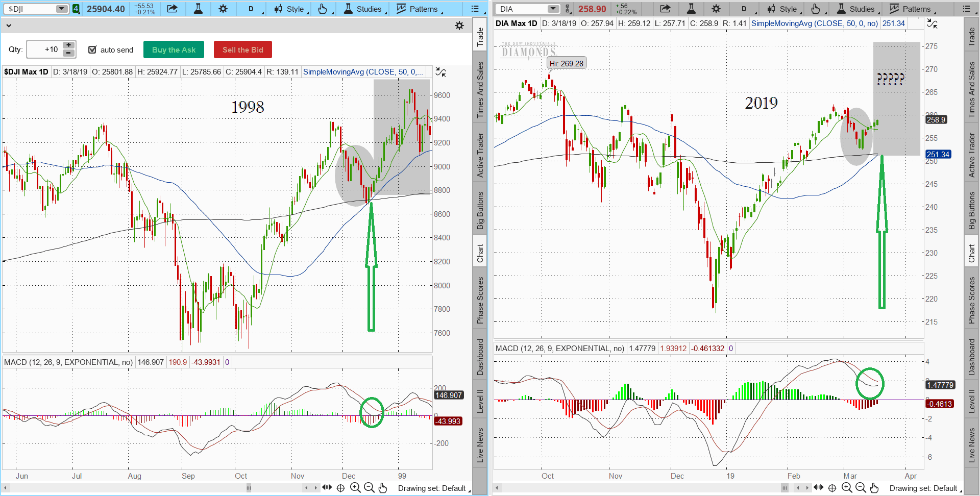Click the Sell the Bid button
This screenshot has width=980, height=496.
coord(242,49)
